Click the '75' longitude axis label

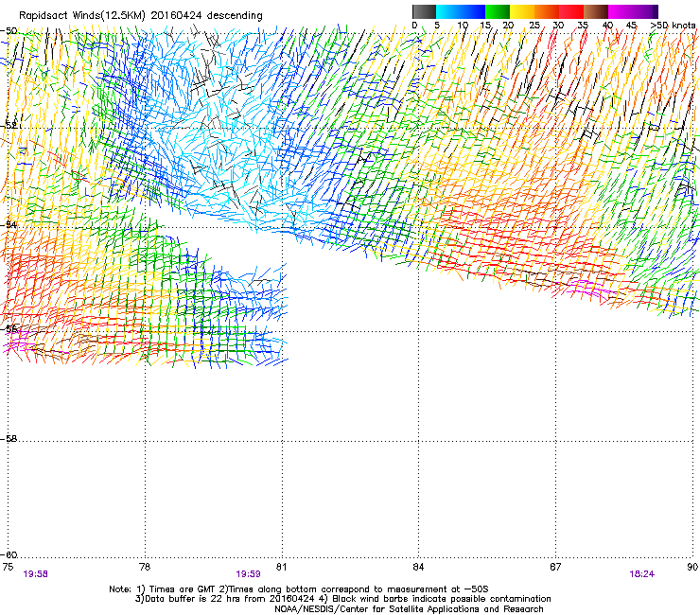coord(8,567)
